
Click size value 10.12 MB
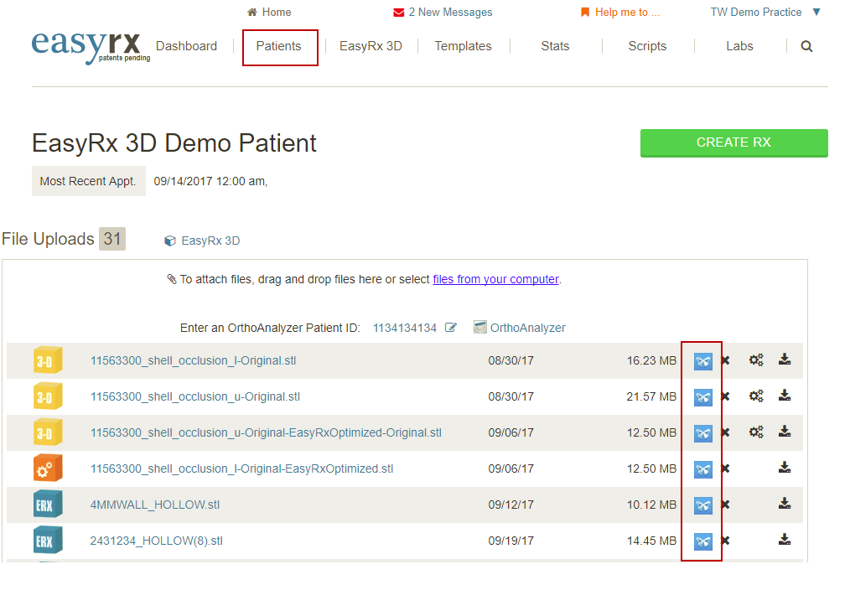[x=651, y=505]
